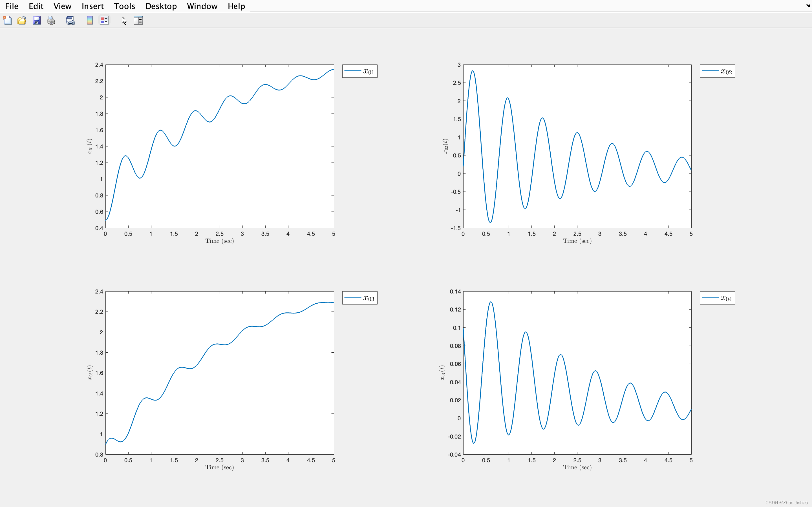Click the x04 legend line sample
The image size is (812, 507).
[x=710, y=298]
